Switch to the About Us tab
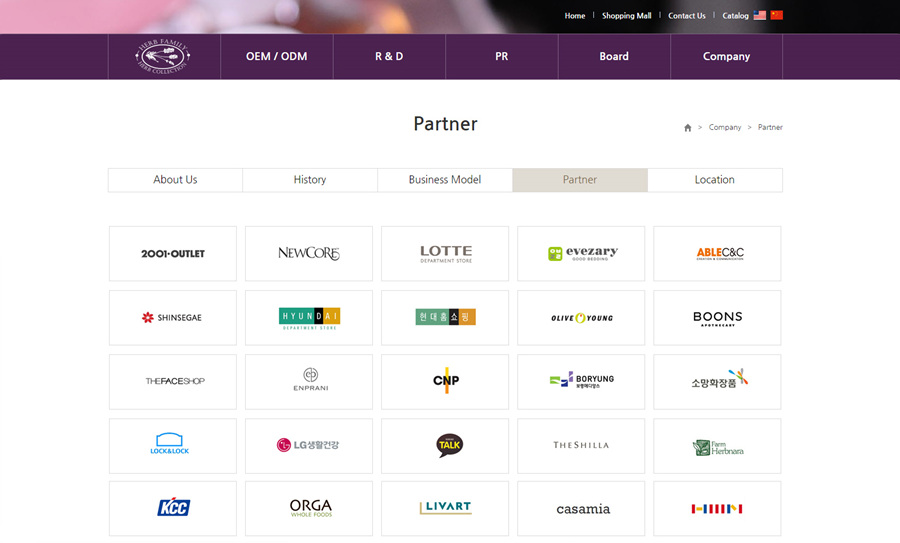900x543 pixels. pyautogui.click(x=175, y=180)
